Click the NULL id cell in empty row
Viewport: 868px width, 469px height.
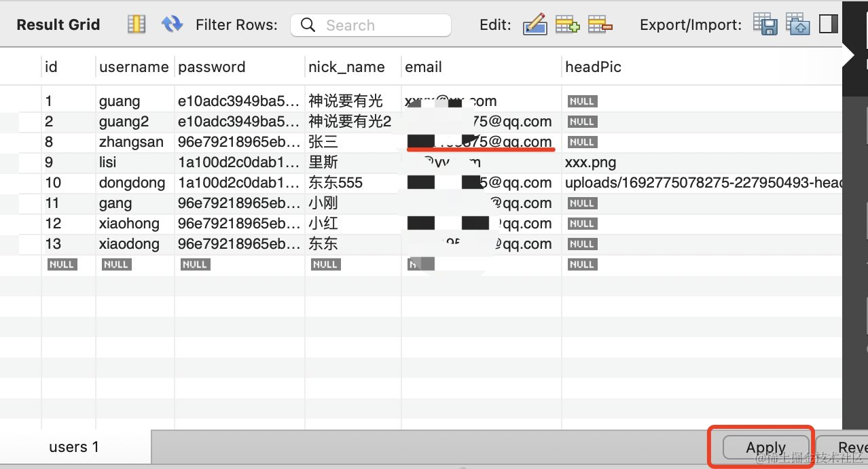tap(62, 264)
